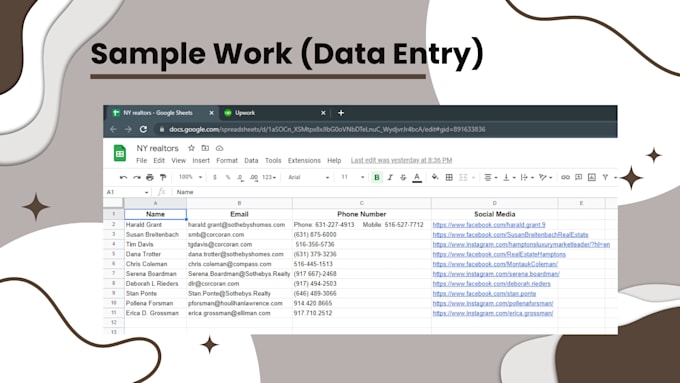Click the browser address bar URL
Viewport: 680px width, 383px height.
(327, 129)
